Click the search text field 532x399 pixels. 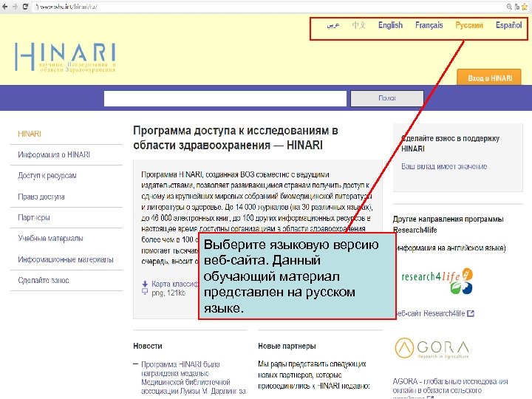[225, 98]
